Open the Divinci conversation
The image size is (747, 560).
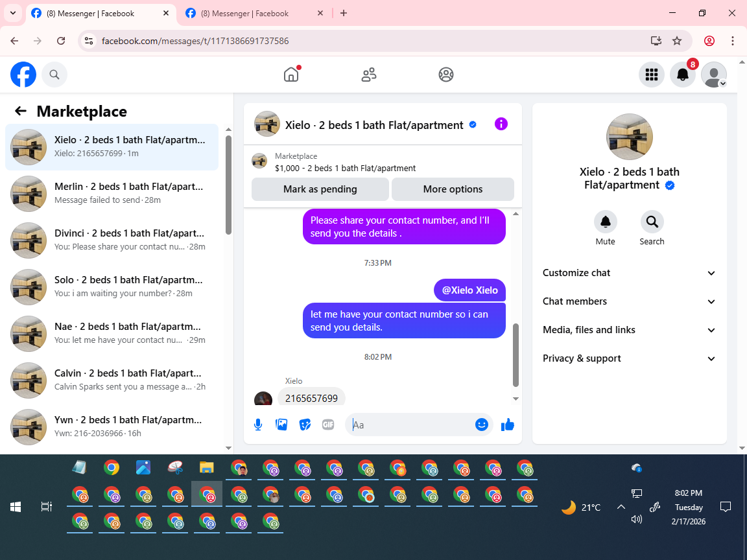coord(112,240)
